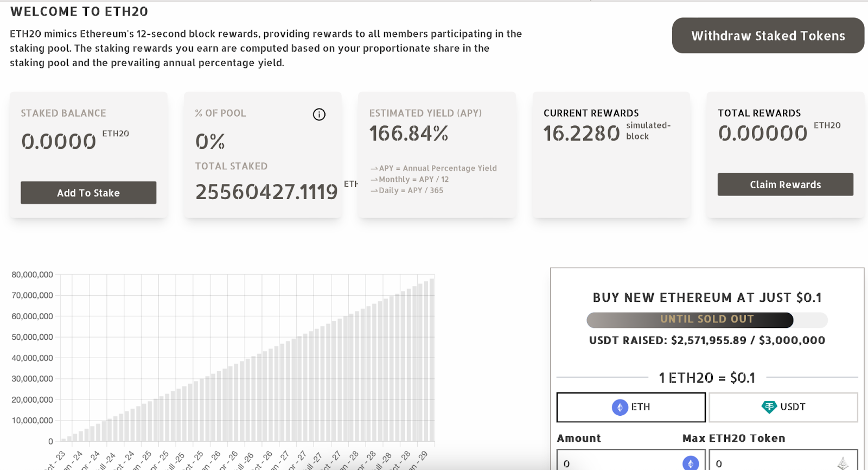Click the Until Sold Out progress bar
The width and height of the screenshot is (868, 470).
(707, 320)
